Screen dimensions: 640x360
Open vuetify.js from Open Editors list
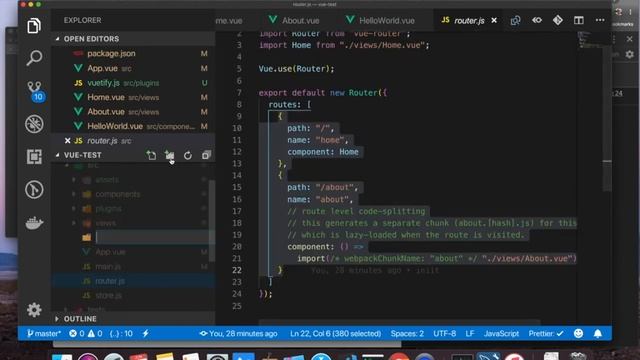[x=133, y=83]
